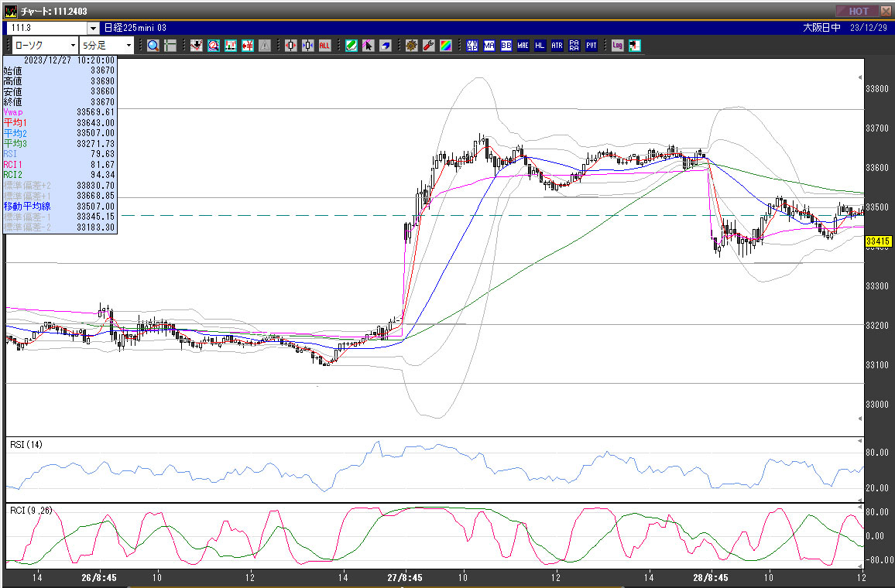Click the magnifier icon with red 2
895x588 pixels.
click(214, 46)
